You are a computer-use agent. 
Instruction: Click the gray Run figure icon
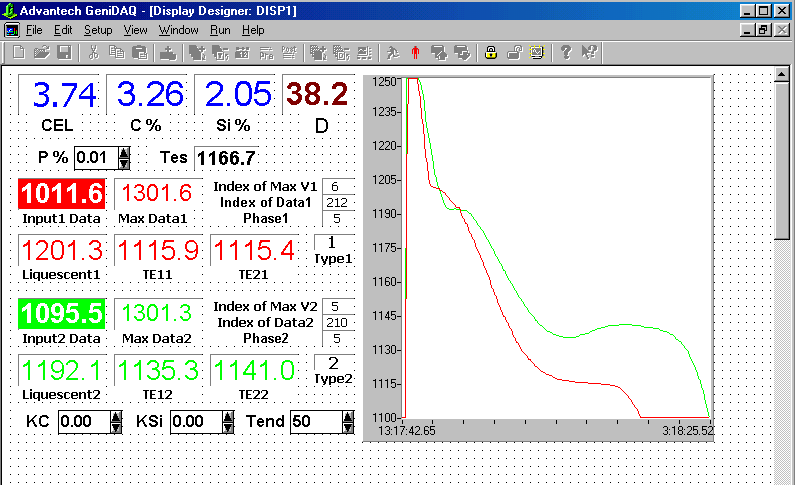(393, 52)
